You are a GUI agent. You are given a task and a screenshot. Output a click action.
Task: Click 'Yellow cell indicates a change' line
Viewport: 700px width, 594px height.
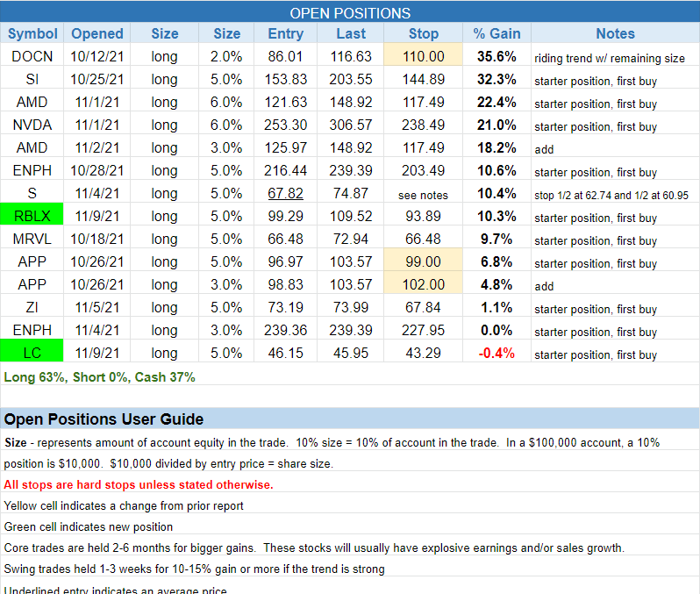click(x=124, y=505)
